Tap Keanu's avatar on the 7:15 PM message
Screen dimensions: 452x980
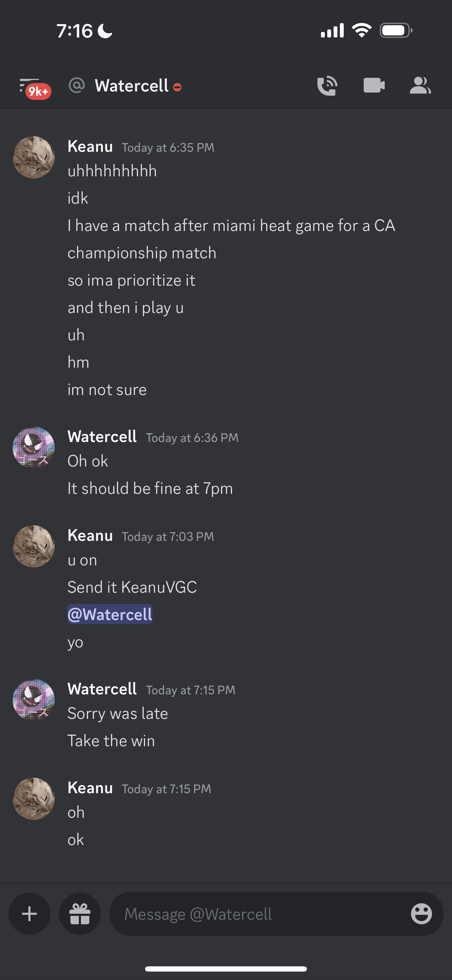click(34, 798)
